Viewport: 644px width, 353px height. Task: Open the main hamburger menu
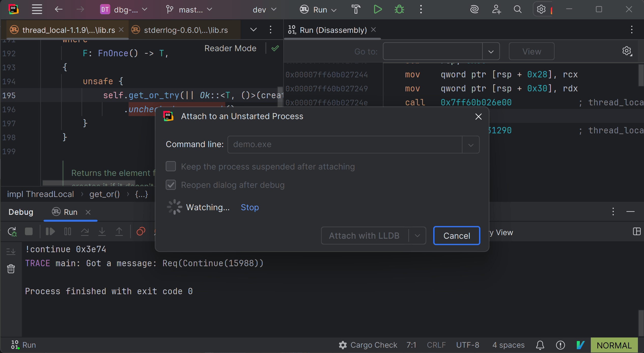click(x=37, y=9)
